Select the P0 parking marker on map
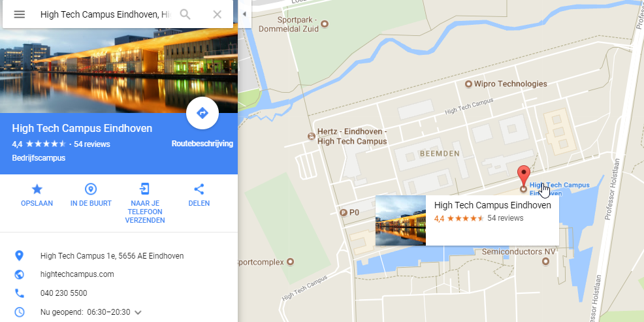The width and height of the screenshot is (644, 322). 344,212
